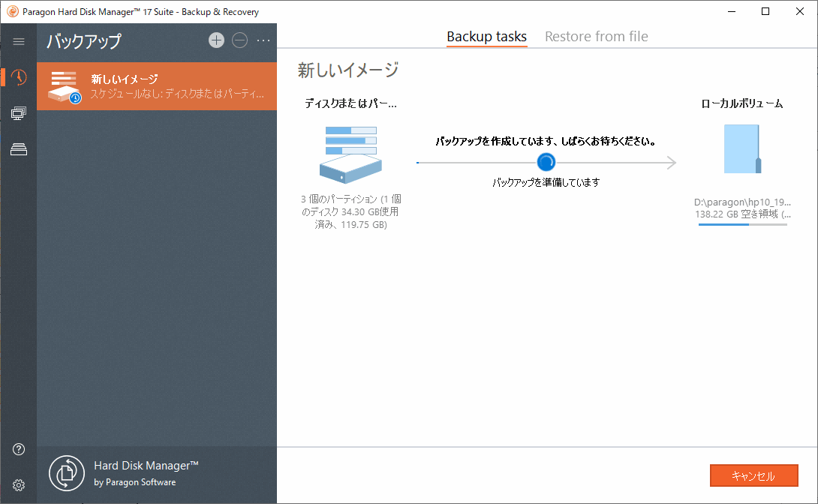Remove backup job using the minus icon
This screenshot has height=504, width=818.
[240, 40]
